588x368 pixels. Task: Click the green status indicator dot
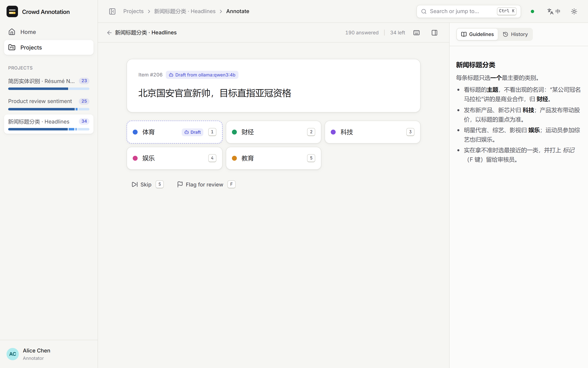(532, 11)
